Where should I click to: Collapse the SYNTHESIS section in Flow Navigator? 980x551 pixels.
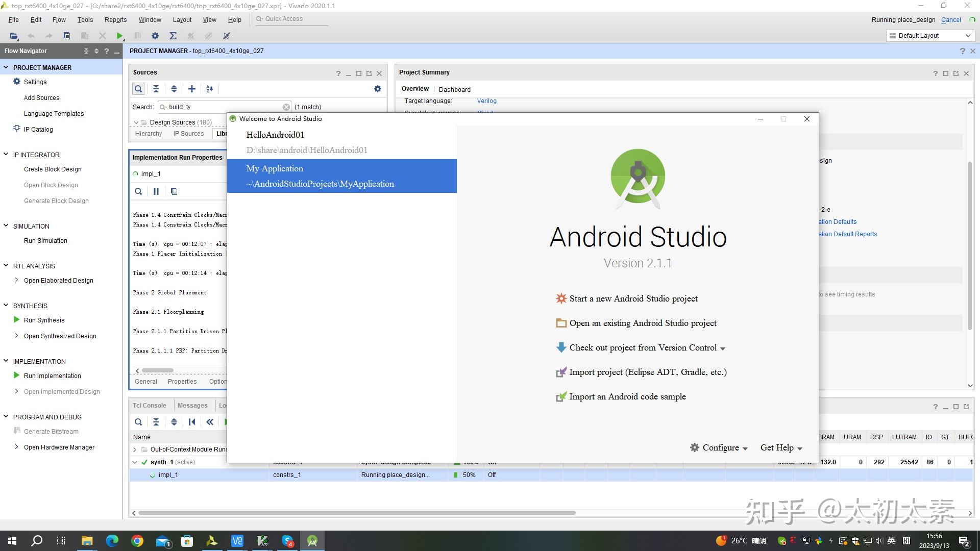6,306
